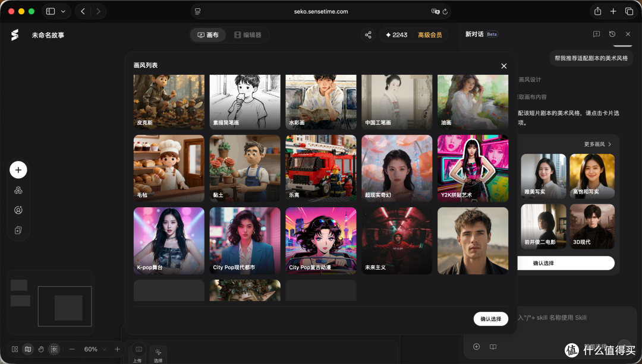The image size is (642, 364).
Task: Click the 上传 upload button
Action: point(139,353)
